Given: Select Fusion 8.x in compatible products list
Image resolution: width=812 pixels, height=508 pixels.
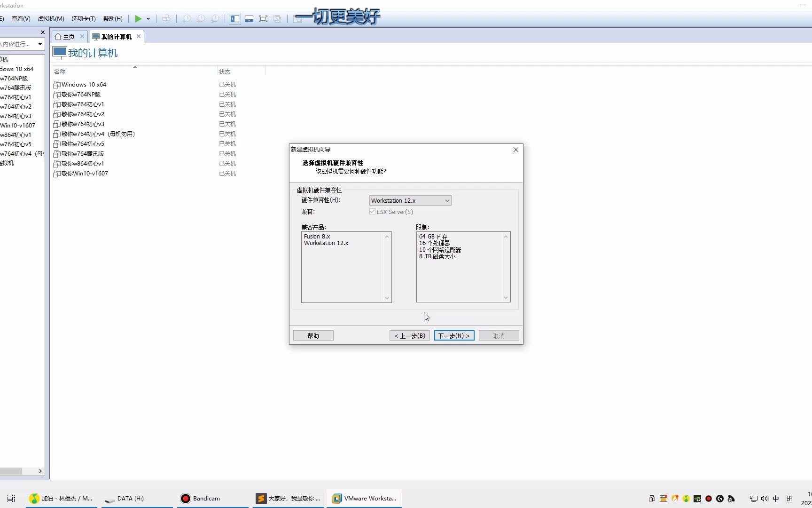Looking at the screenshot, I should 317,237.
